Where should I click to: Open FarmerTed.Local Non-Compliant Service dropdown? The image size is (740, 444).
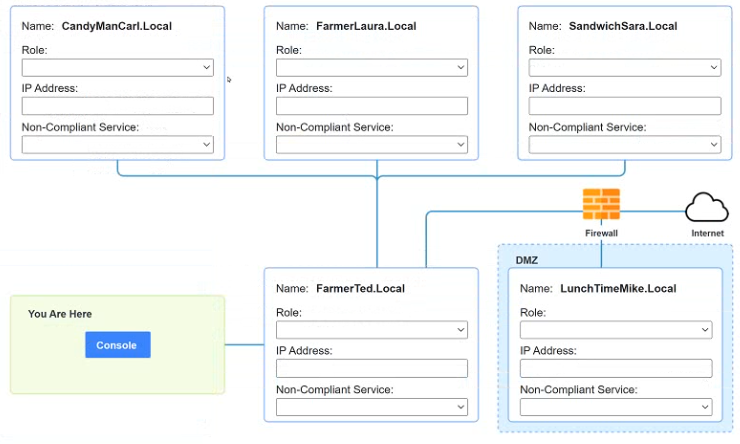click(372, 407)
